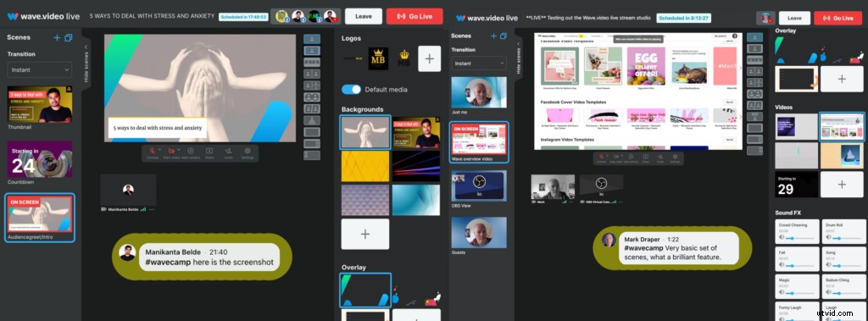Select the Guests scene

point(479,232)
